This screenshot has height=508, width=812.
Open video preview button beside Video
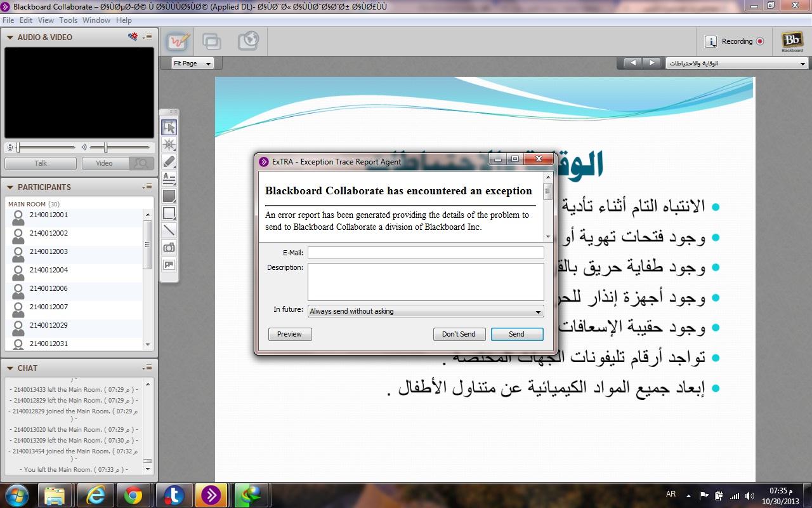(141, 163)
